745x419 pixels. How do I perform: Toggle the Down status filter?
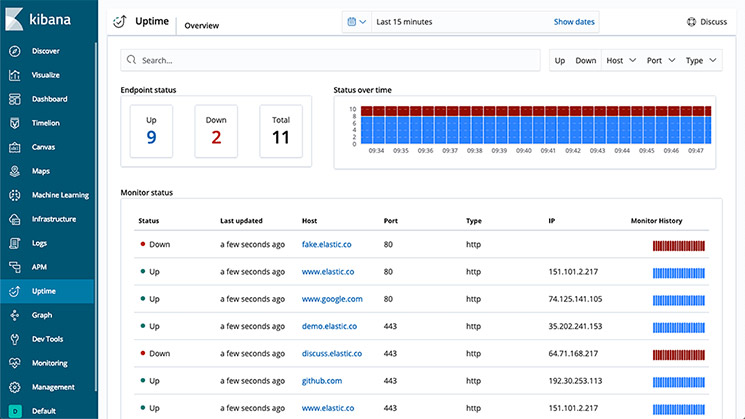coord(585,60)
